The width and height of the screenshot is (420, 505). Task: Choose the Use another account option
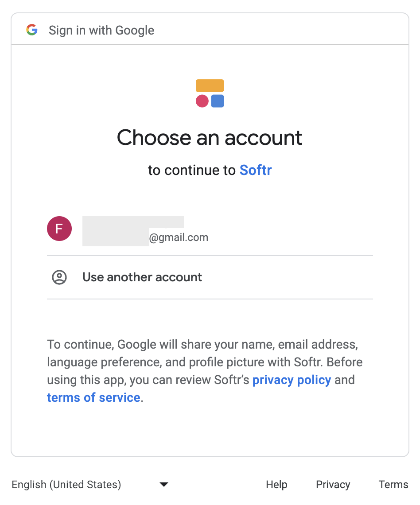click(210, 277)
